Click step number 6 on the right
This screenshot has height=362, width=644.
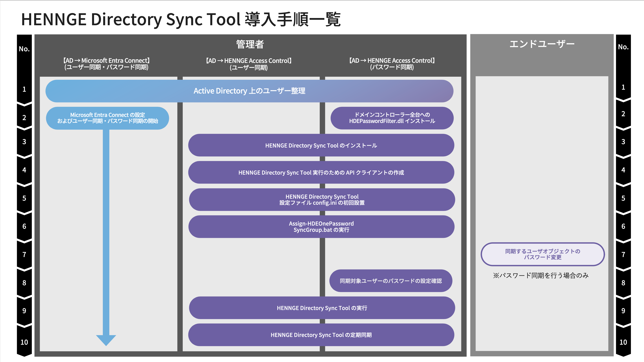(x=623, y=226)
